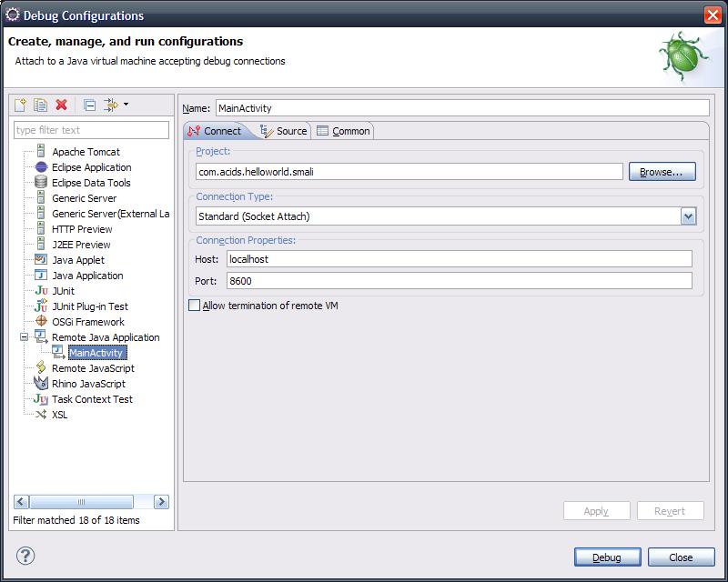The height and width of the screenshot is (582, 728).
Task: Click the Debug button
Action: [607, 557]
